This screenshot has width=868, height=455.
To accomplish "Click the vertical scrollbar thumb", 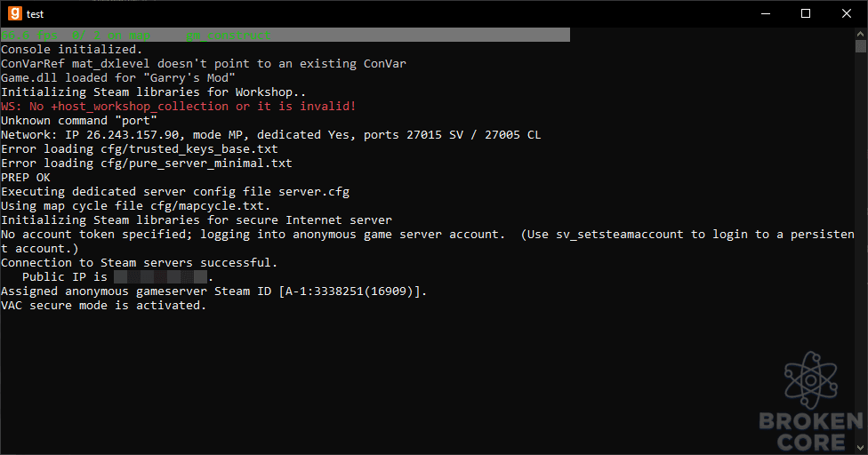I will [x=861, y=46].
